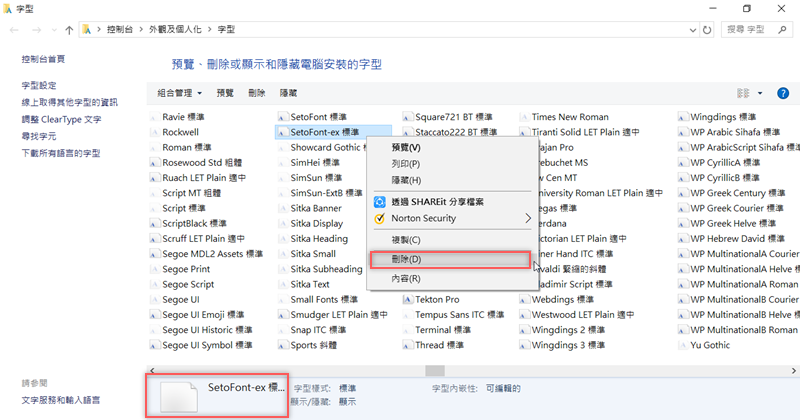Screen dimensions: 800x420
Task: Click SHAREit icon in context menu
Action: [x=380, y=202]
